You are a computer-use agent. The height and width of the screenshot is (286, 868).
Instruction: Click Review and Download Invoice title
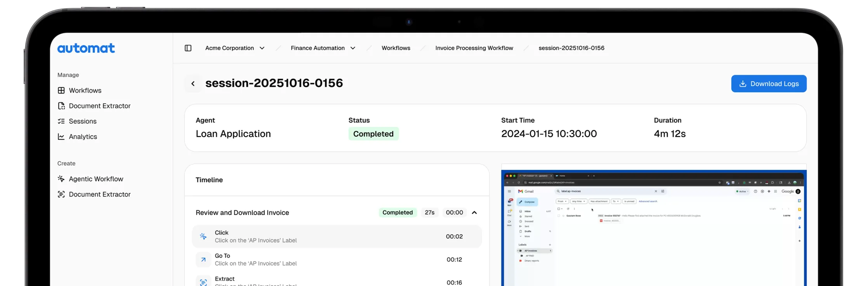point(242,213)
